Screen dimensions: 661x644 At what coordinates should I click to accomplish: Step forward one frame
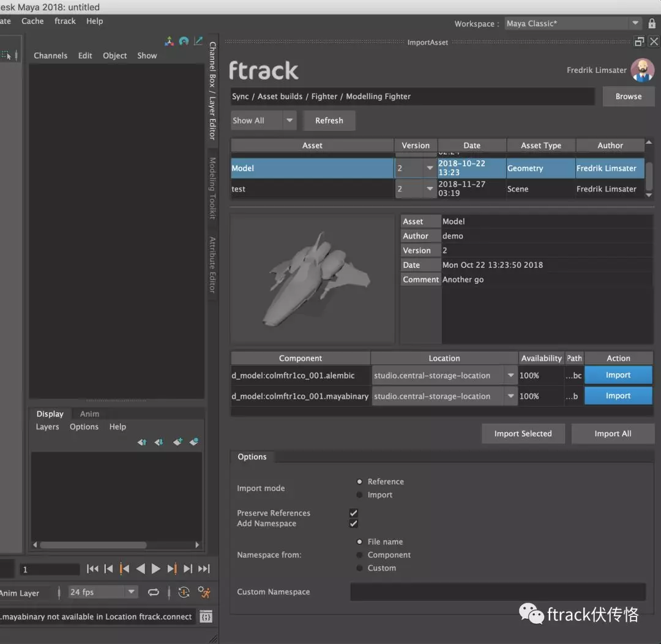pyautogui.click(x=188, y=569)
